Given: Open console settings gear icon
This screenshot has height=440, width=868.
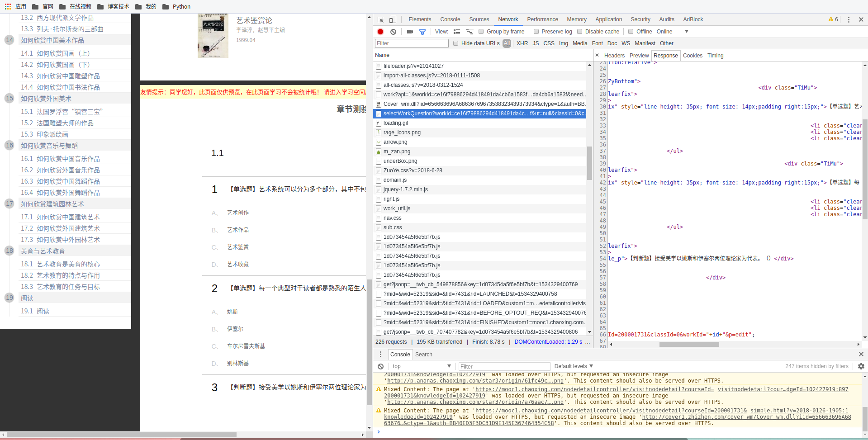Looking at the screenshot, I should coord(861,366).
